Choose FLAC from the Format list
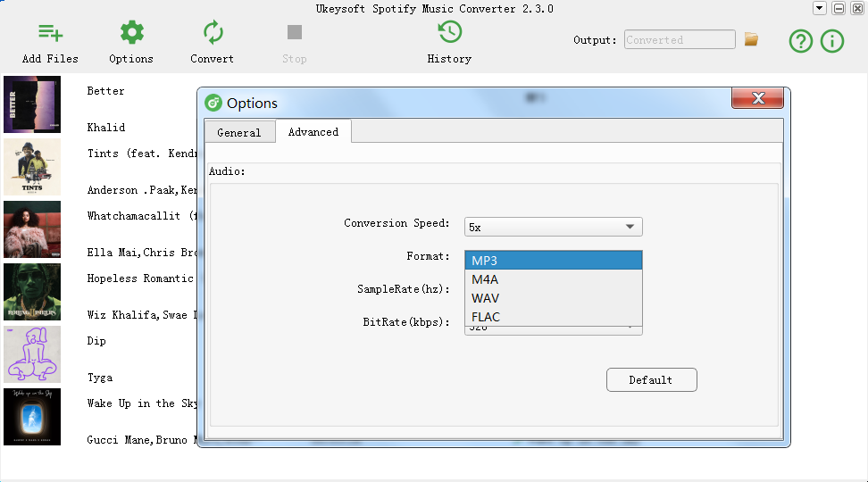Screen dimensions: 868x482 tap(554, 317)
